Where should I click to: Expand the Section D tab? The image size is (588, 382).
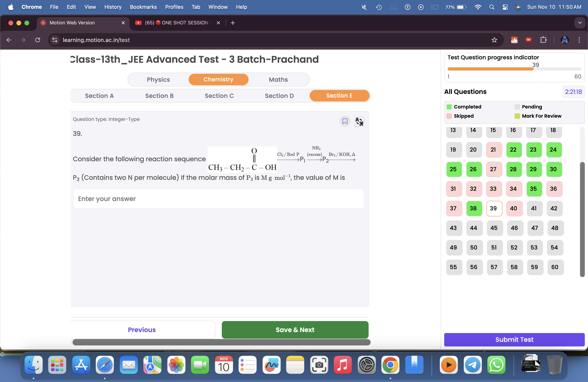coord(279,95)
